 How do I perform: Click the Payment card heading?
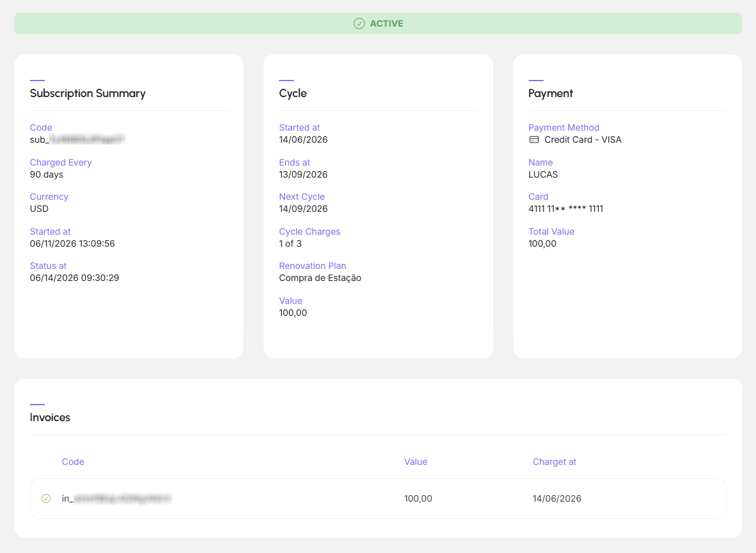click(551, 93)
